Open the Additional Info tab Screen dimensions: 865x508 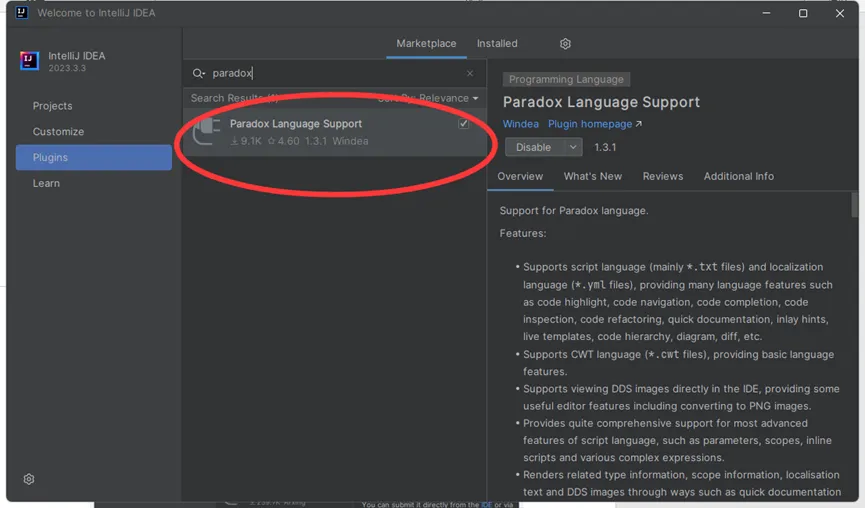738,176
